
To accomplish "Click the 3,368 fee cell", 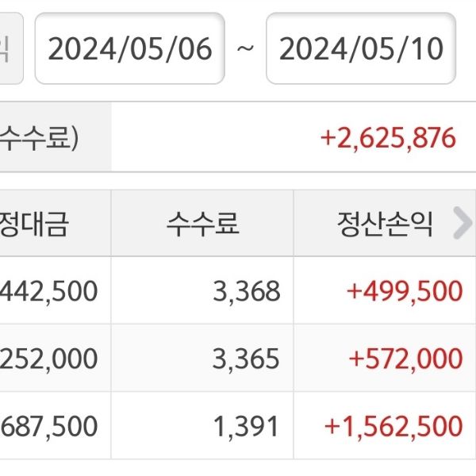I will pos(247,291).
